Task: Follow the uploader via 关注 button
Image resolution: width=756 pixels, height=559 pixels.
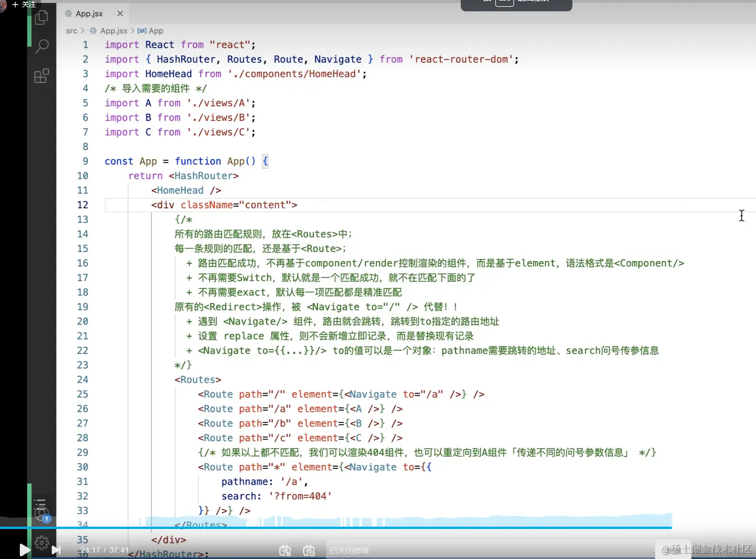Action: point(24,4)
